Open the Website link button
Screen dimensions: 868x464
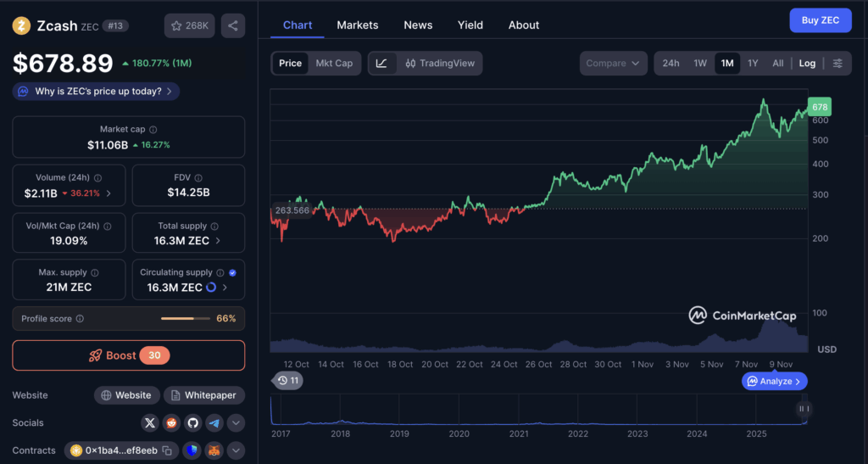127,395
